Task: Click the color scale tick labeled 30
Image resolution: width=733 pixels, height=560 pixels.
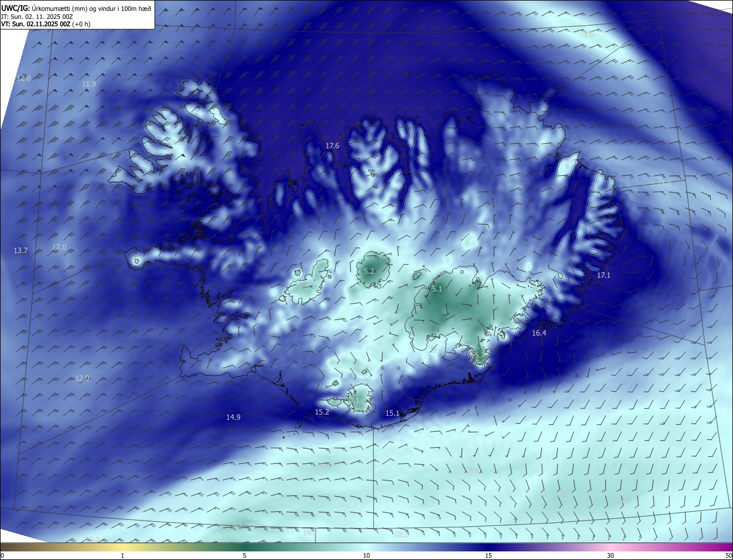Action: [610, 555]
